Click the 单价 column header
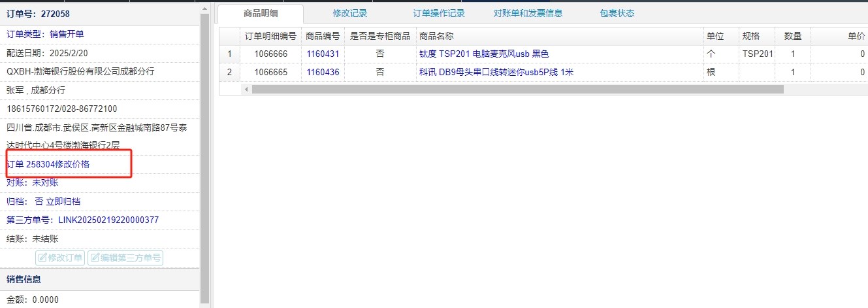The width and height of the screenshot is (868, 308). (x=840, y=36)
